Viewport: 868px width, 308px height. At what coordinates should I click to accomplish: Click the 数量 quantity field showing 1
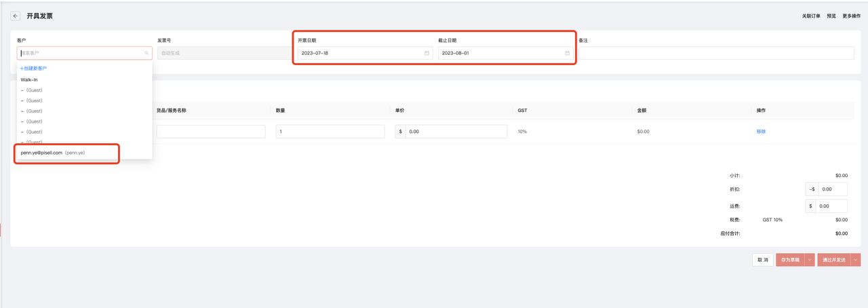(330, 132)
